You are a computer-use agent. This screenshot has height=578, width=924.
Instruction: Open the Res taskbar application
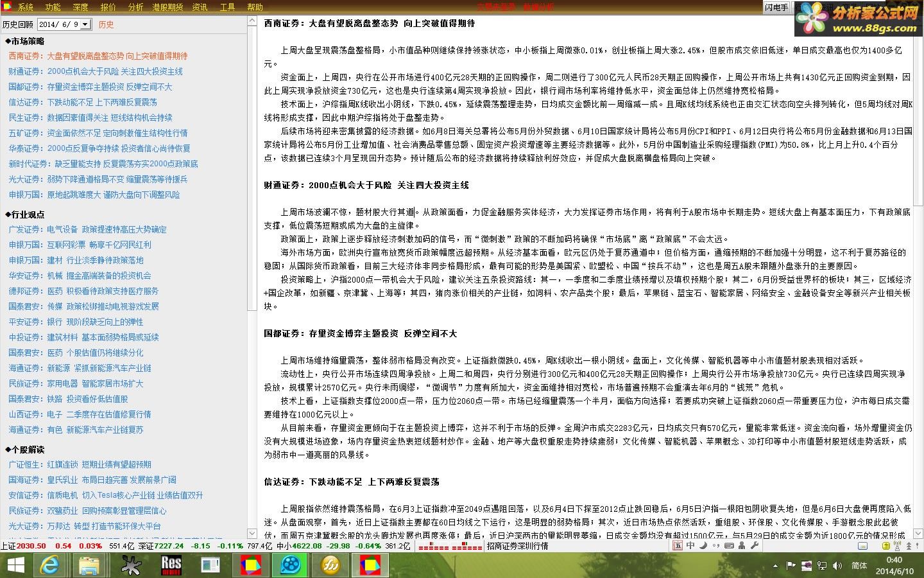[171, 565]
